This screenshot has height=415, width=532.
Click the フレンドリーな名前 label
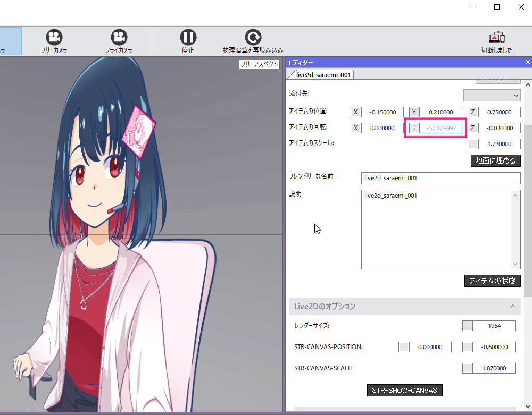pyautogui.click(x=311, y=176)
